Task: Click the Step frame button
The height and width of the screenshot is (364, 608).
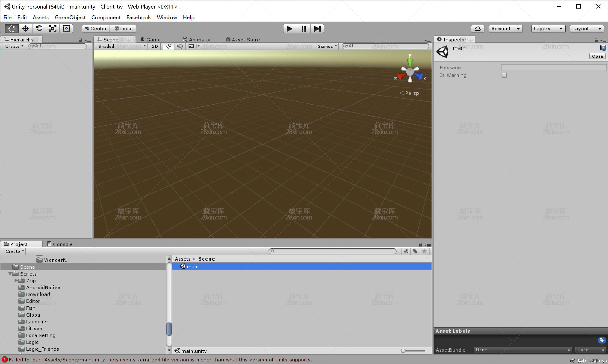Action: tap(317, 29)
